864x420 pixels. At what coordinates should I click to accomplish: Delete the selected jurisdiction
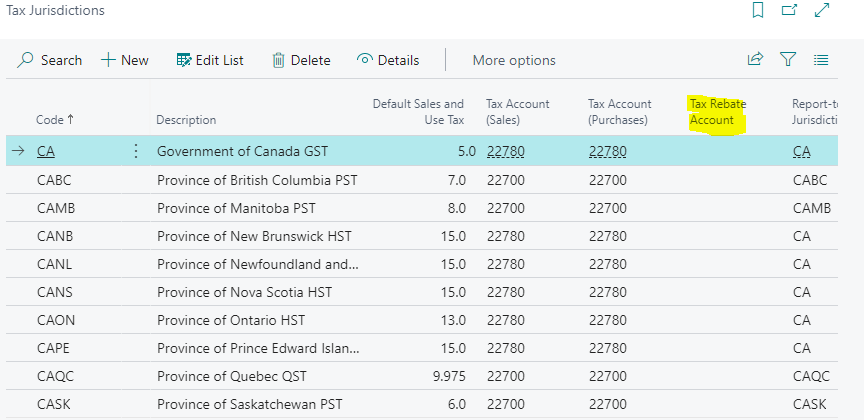pyautogui.click(x=301, y=60)
